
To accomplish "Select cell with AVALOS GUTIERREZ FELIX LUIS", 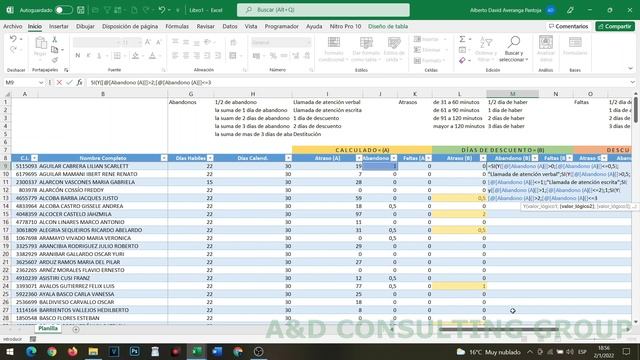I will [x=102, y=286].
